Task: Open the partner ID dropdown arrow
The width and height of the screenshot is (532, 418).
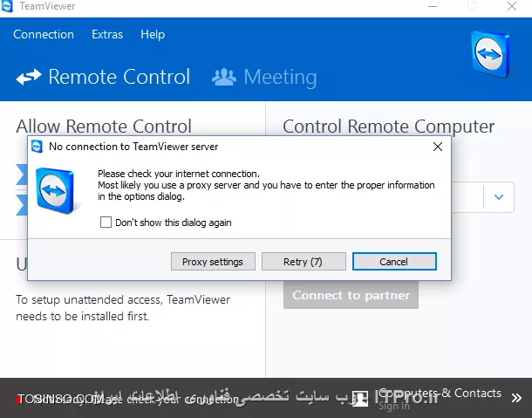Action: (x=498, y=197)
